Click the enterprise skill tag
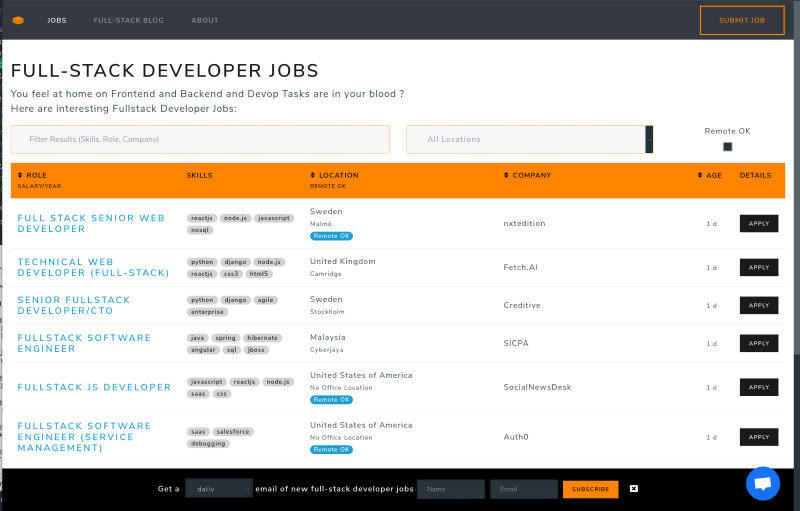This screenshot has height=511, width=800. pos(207,312)
